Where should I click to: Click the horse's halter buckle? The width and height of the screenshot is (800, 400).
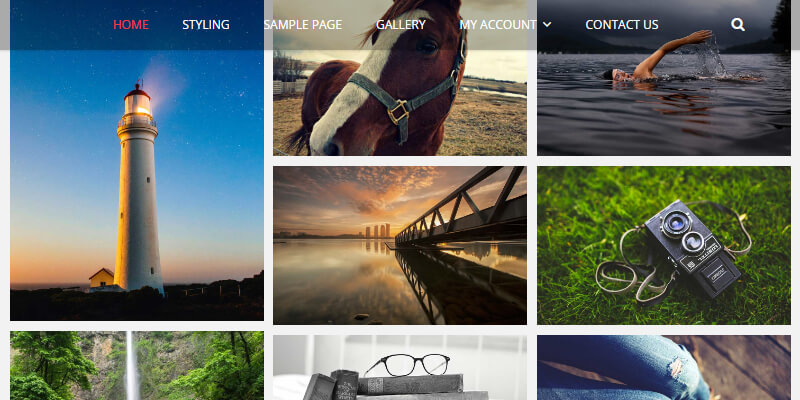tap(398, 112)
